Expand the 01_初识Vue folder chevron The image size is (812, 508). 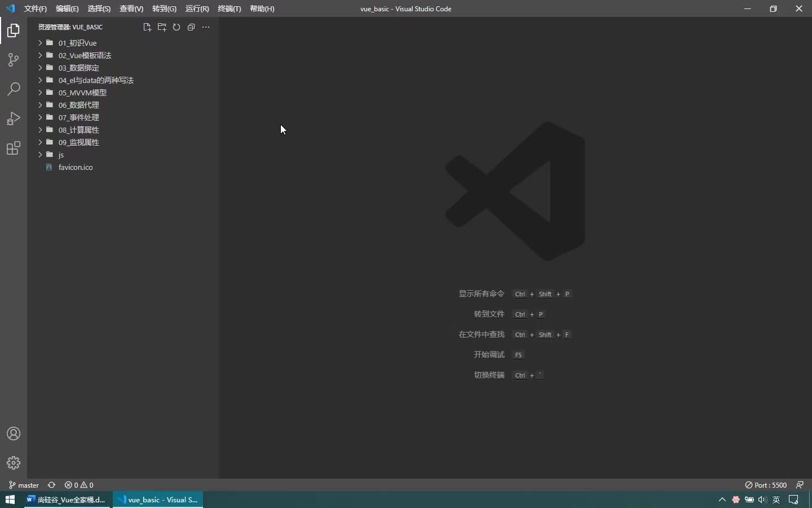(x=40, y=43)
